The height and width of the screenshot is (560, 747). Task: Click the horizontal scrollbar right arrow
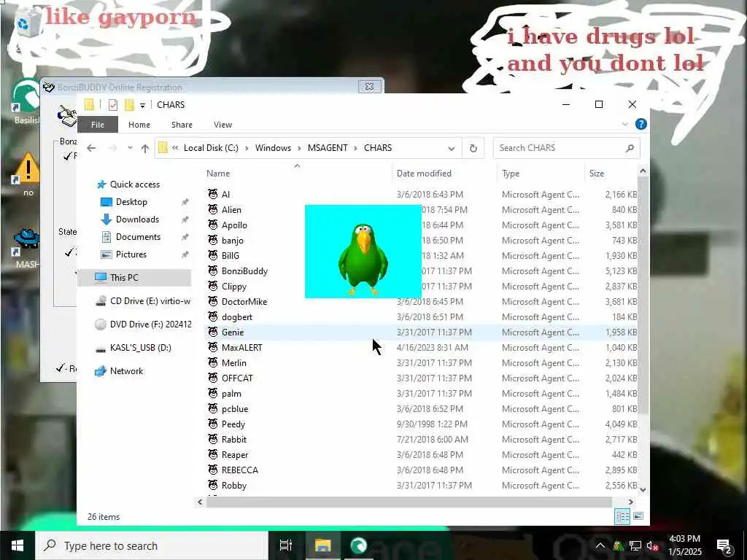(631, 502)
